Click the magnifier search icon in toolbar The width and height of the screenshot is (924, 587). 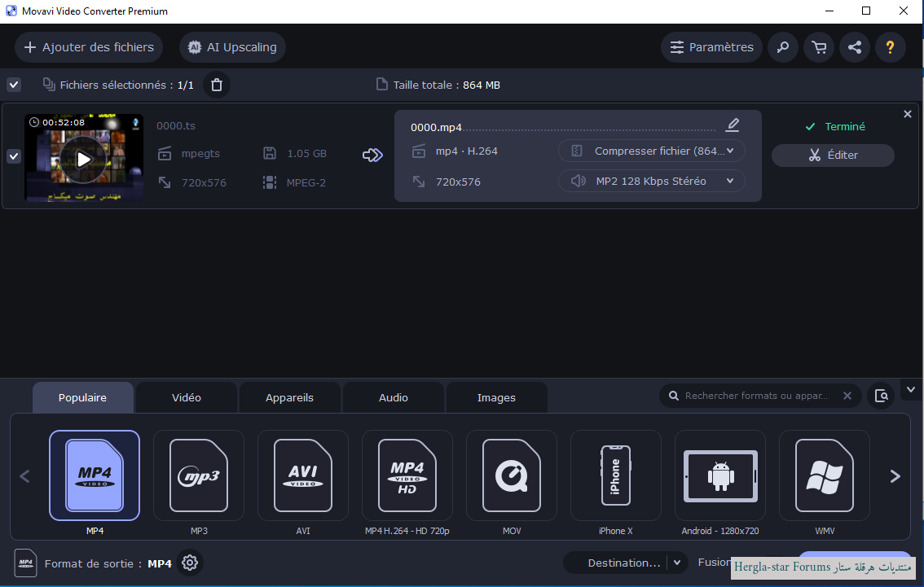coord(782,47)
